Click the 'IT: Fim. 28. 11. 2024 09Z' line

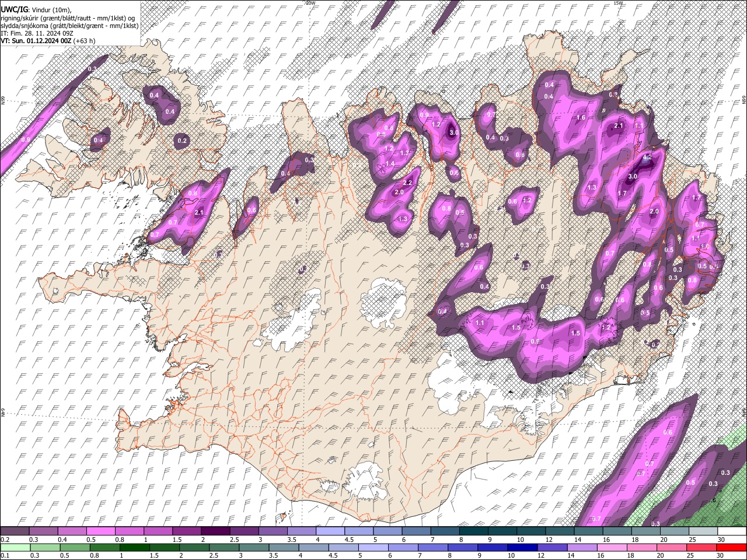pos(36,33)
